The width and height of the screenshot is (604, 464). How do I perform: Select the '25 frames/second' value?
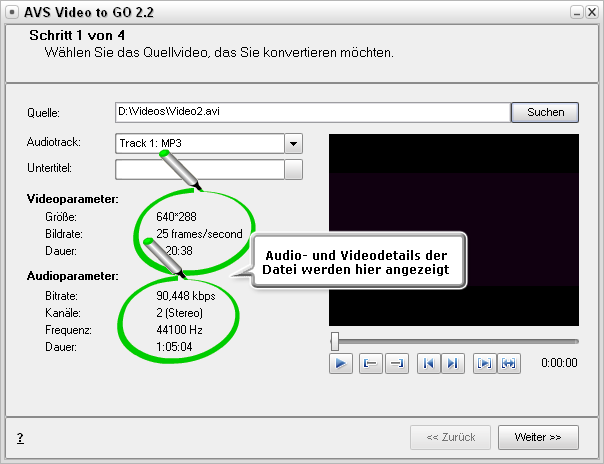pyautogui.click(x=199, y=234)
